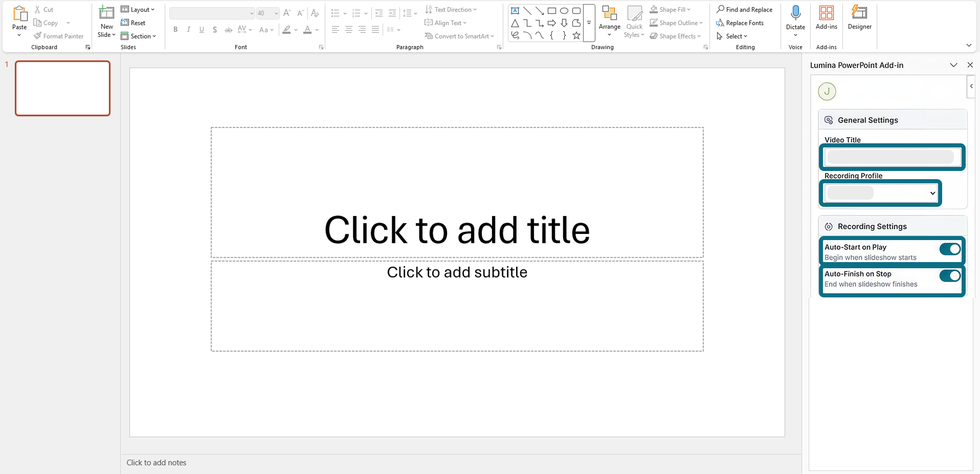Click the J user avatar

(x=827, y=92)
